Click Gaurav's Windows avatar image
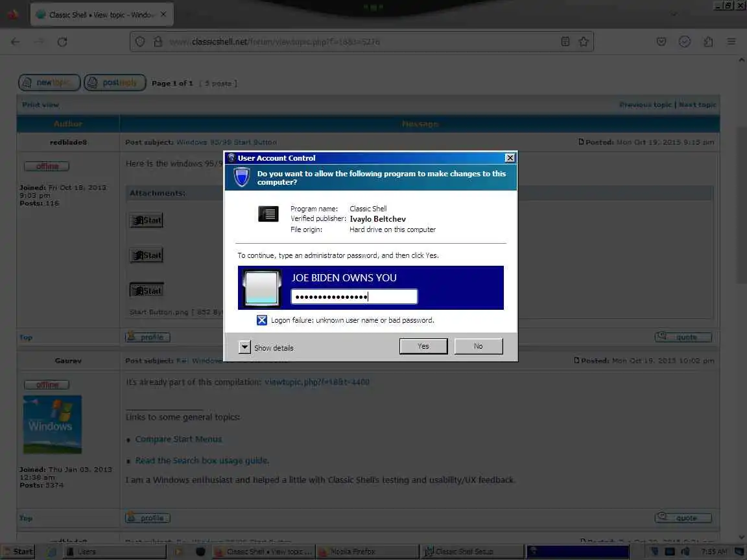 coord(53,425)
